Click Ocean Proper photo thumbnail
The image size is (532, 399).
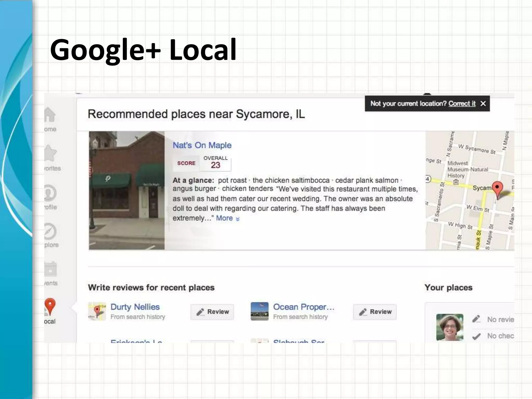(x=260, y=311)
